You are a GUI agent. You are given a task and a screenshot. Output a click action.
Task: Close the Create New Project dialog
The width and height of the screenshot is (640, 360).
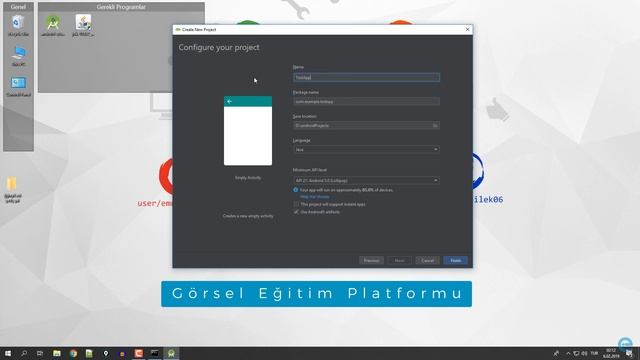pos(467,29)
